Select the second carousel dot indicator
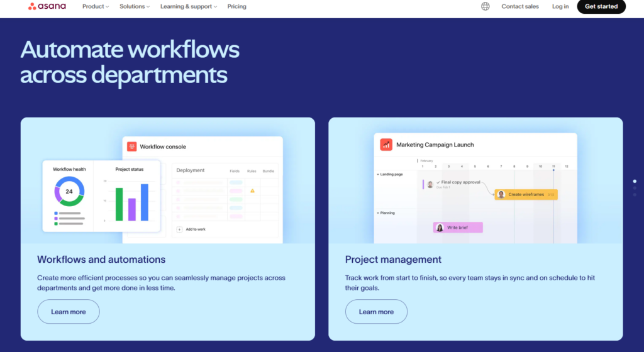The width and height of the screenshot is (644, 352). [x=635, y=188]
